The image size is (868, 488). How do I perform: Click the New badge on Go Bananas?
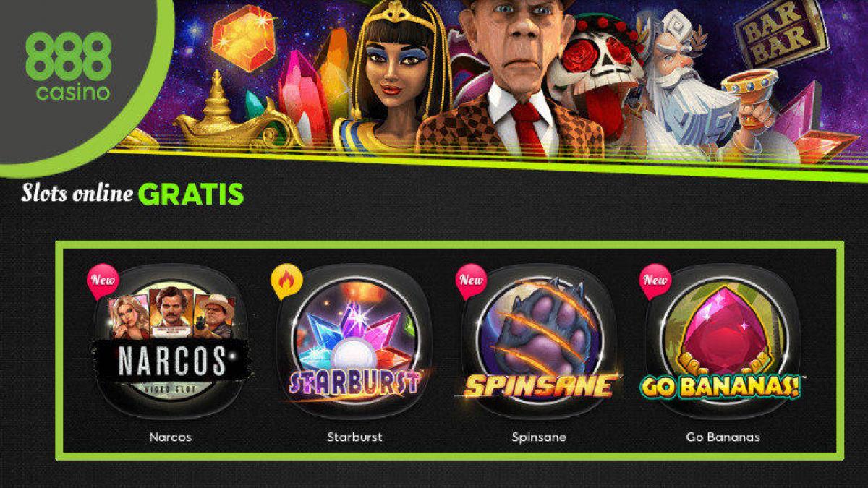[655, 283]
